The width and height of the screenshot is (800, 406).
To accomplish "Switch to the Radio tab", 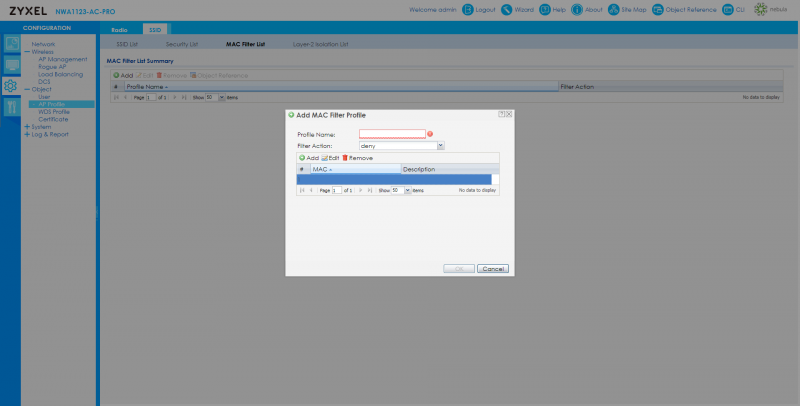I will [x=119, y=30].
